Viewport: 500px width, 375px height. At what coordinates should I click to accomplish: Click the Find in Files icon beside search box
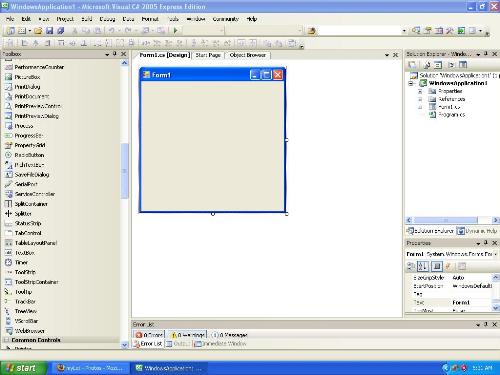coord(312,31)
